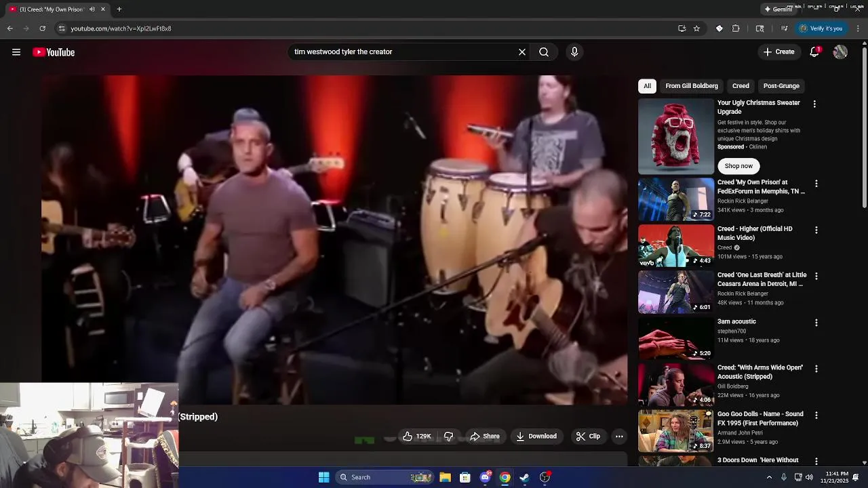
Task: Open the One Last Breath Detroit thumbnail
Action: (676, 292)
